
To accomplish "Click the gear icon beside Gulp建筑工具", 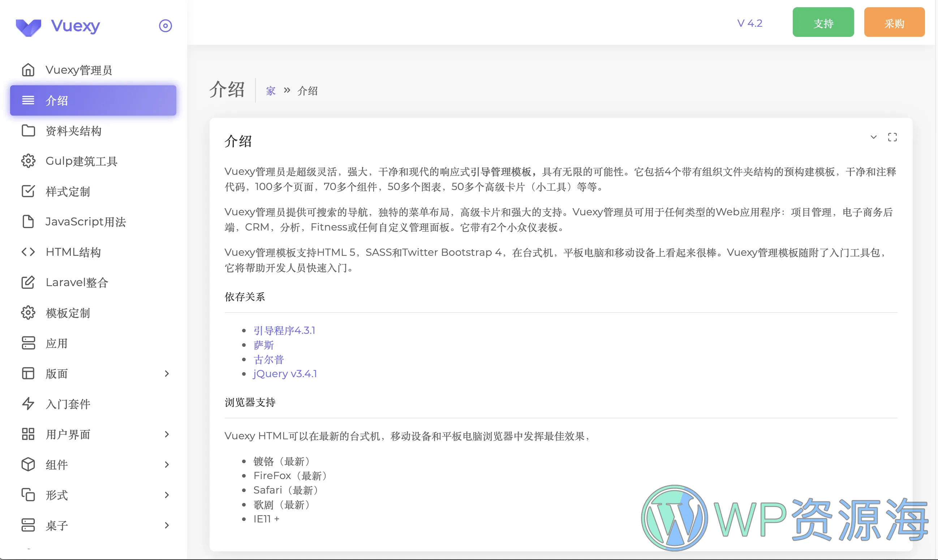I will (28, 161).
